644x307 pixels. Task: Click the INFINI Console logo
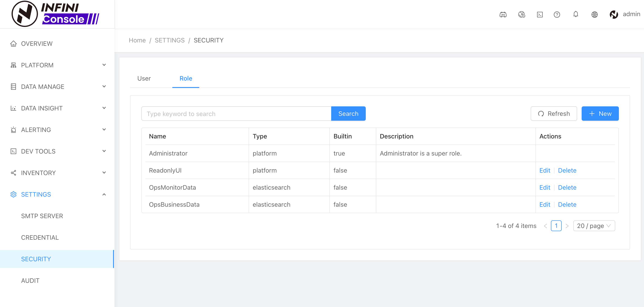pyautogui.click(x=55, y=14)
